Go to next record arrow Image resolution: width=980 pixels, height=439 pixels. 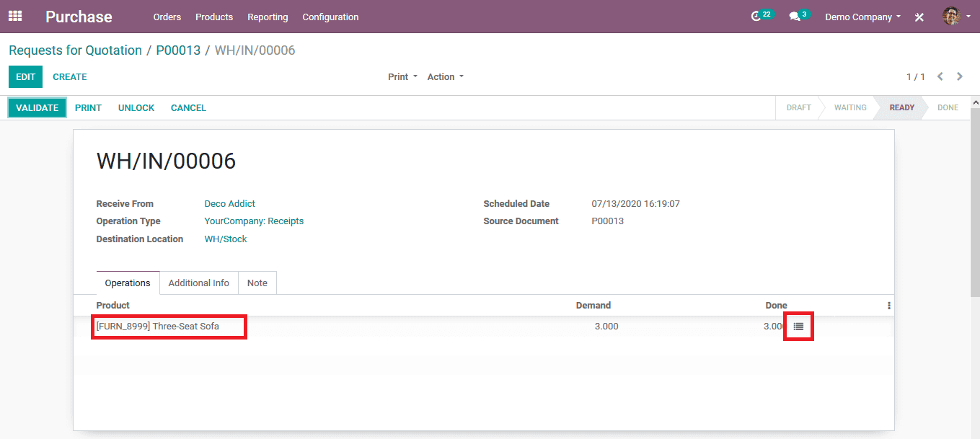click(x=960, y=76)
